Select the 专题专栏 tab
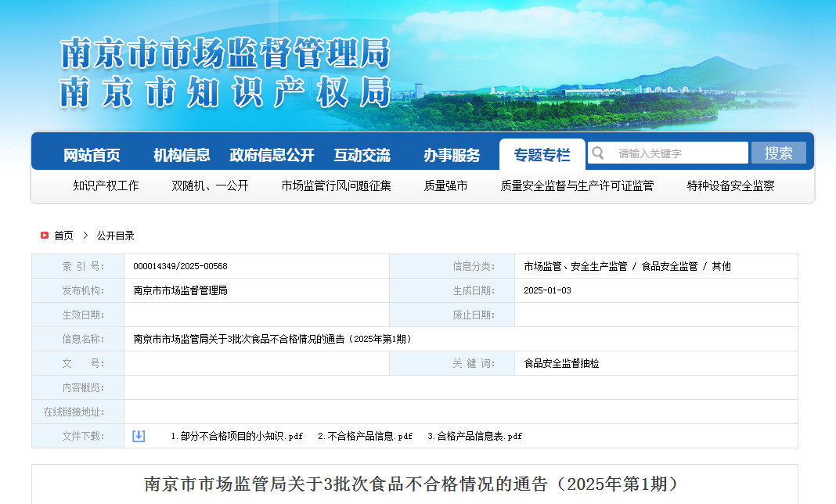The height and width of the screenshot is (504, 836). (542, 155)
